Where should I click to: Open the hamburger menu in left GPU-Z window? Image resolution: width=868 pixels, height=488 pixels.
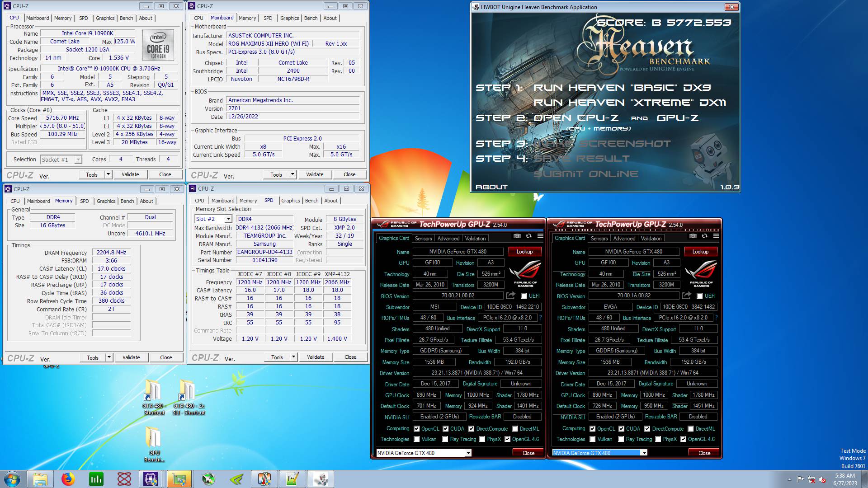(540, 236)
